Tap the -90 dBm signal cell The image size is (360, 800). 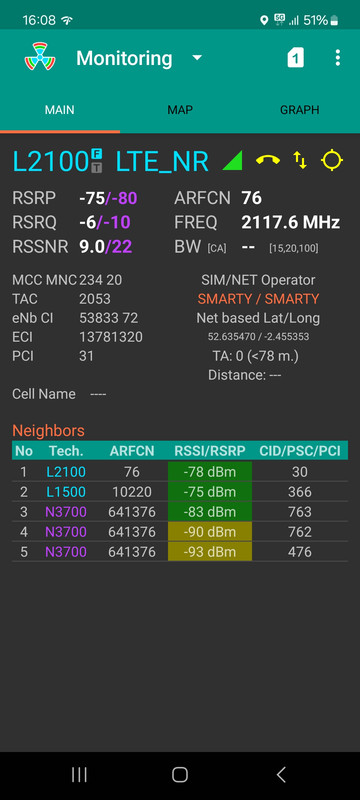210,532
